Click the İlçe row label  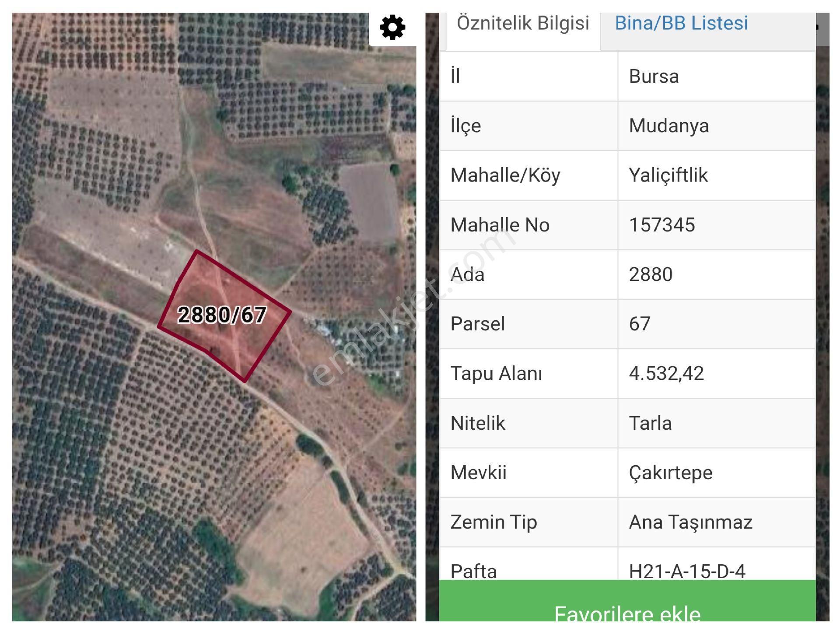(465, 126)
